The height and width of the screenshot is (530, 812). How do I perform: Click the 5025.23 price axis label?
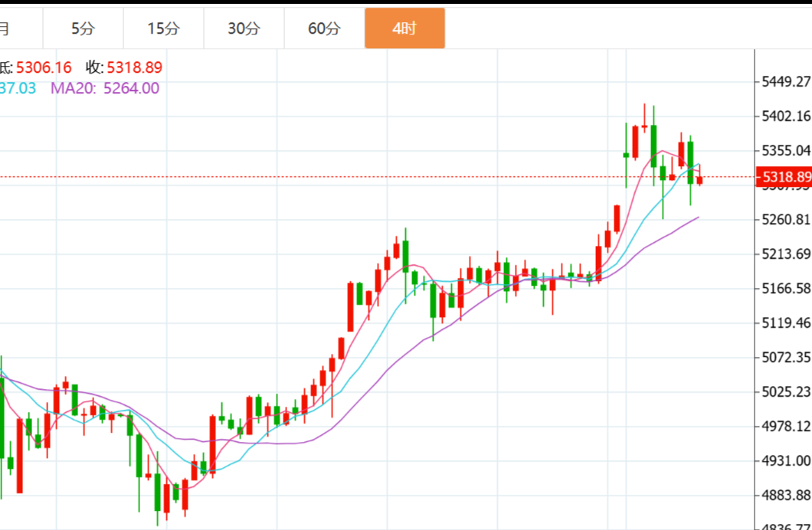(786, 392)
